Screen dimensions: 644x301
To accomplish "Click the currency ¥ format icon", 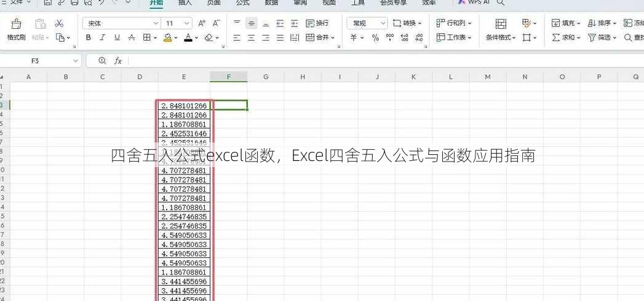I will [x=354, y=37].
